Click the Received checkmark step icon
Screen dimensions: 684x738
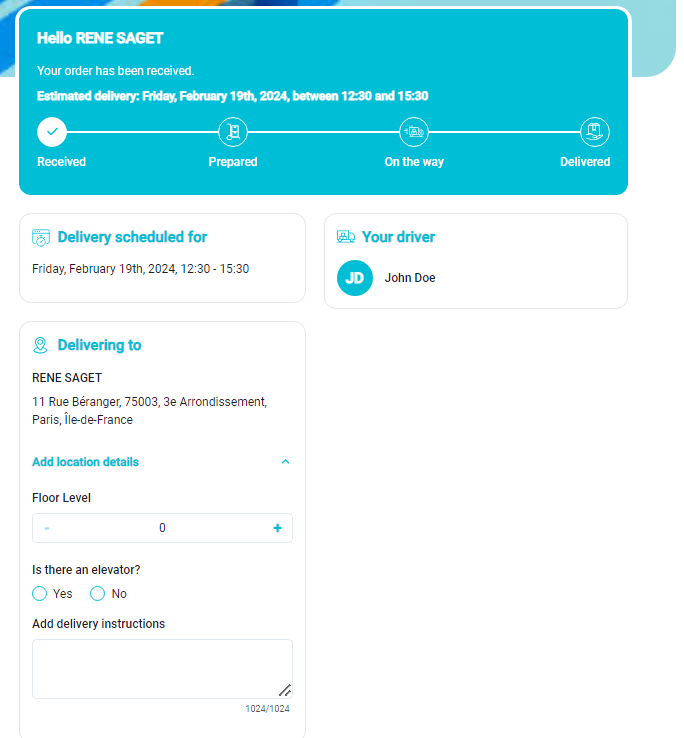coord(52,132)
